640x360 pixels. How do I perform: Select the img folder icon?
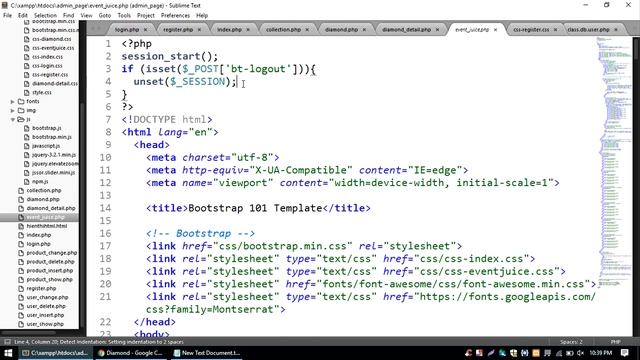21,111
